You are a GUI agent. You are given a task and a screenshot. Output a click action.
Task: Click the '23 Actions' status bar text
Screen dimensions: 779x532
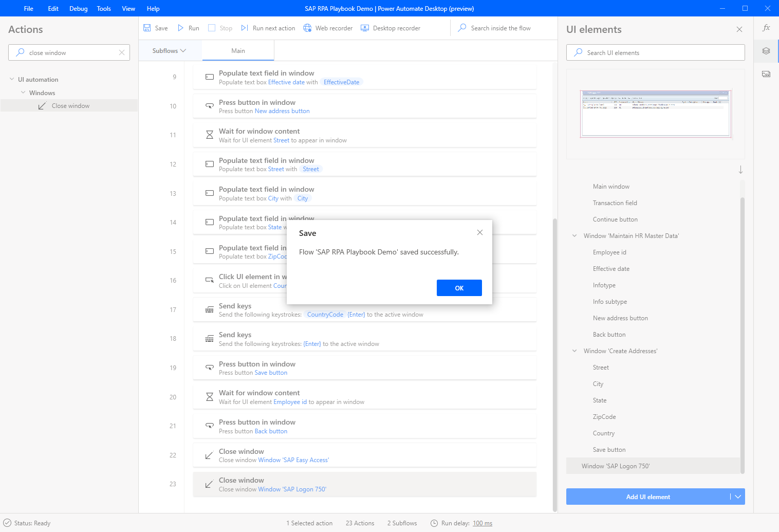pos(360,523)
